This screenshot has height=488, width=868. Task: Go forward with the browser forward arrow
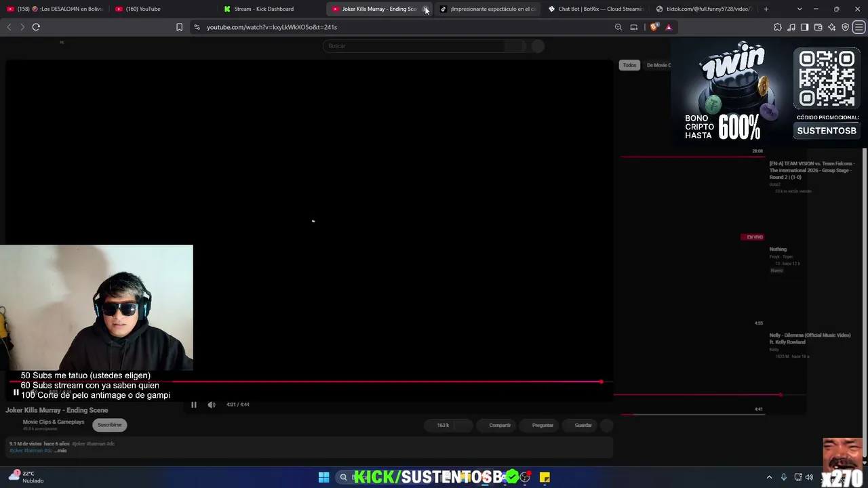point(22,27)
